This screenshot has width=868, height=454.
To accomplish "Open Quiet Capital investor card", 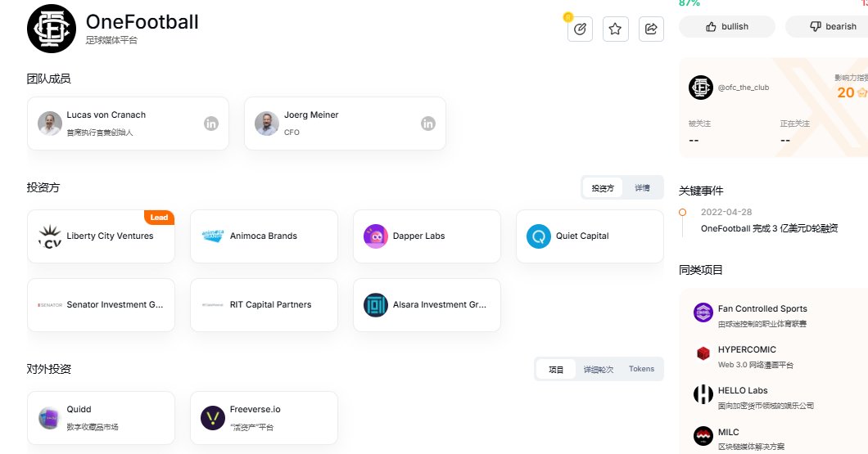I will (590, 236).
